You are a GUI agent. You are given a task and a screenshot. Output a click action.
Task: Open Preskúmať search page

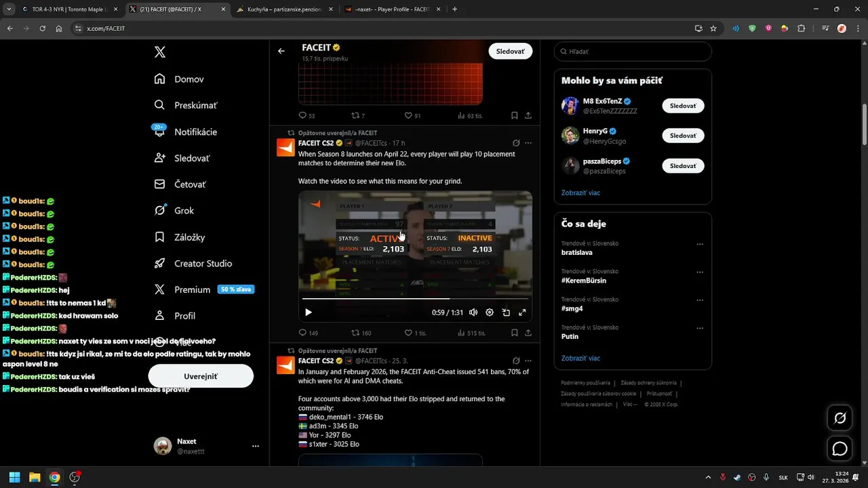(186, 105)
